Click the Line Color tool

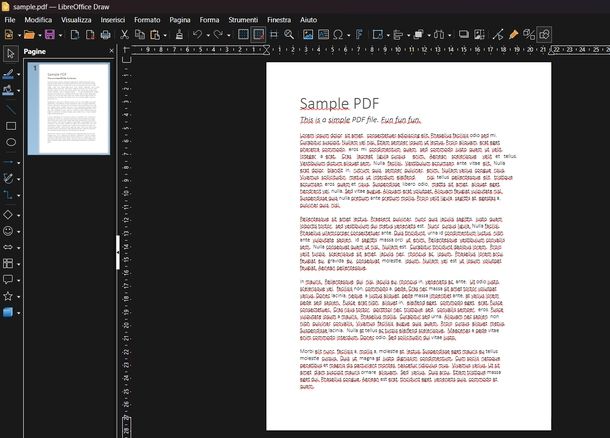8,74
